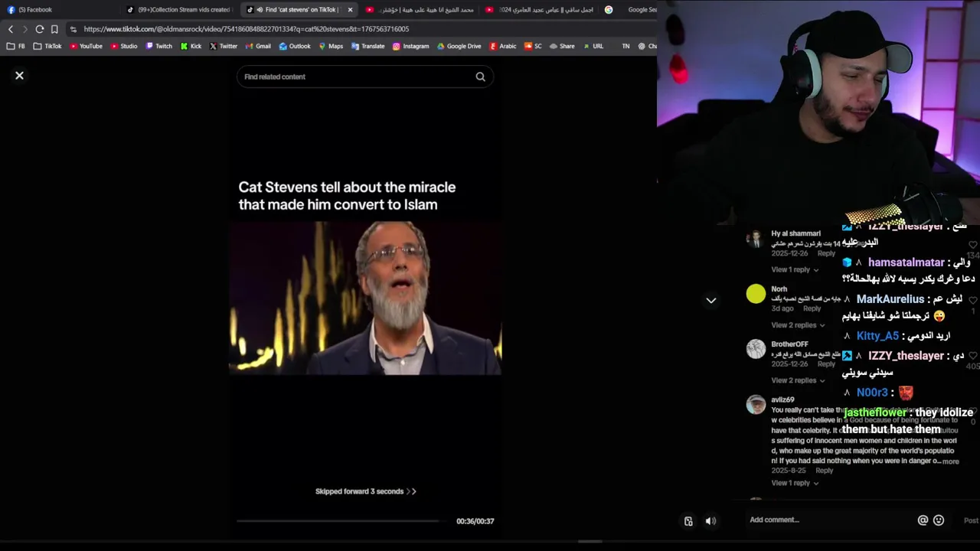Click the browser forward arrow
The height and width of the screenshot is (551, 980).
[x=24, y=29]
